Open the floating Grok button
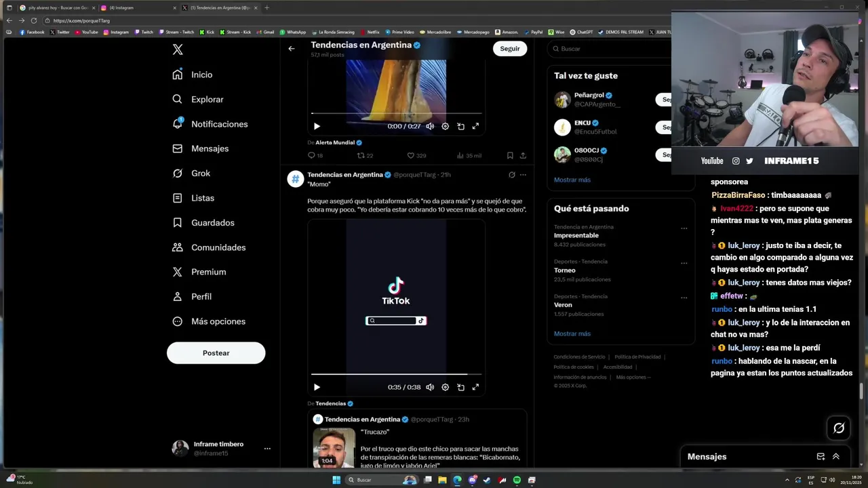This screenshot has width=868, height=488. 839,428
